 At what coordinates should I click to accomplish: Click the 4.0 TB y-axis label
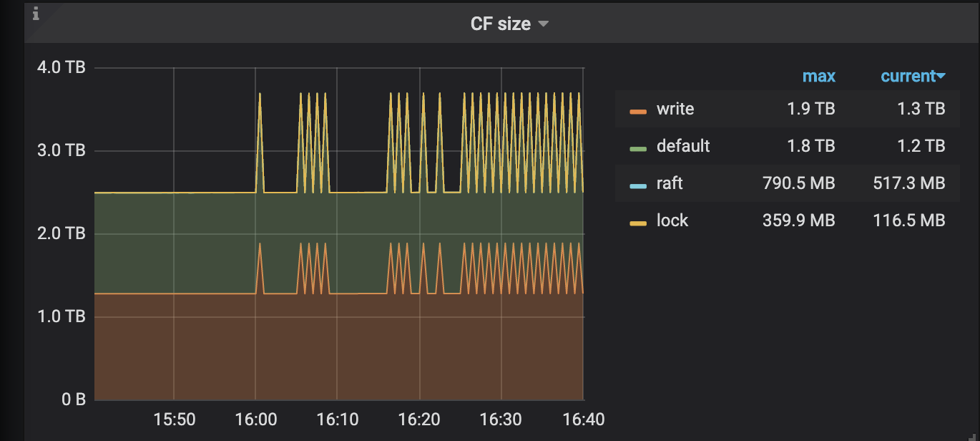pyautogui.click(x=61, y=68)
